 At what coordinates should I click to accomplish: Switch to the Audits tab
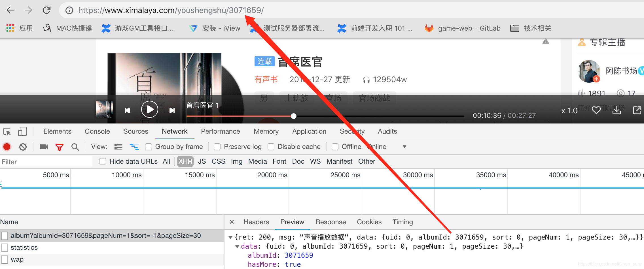387,131
